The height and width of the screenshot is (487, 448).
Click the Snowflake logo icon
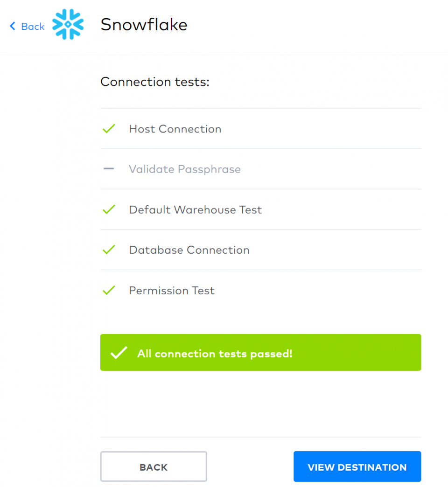pyautogui.click(x=69, y=24)
